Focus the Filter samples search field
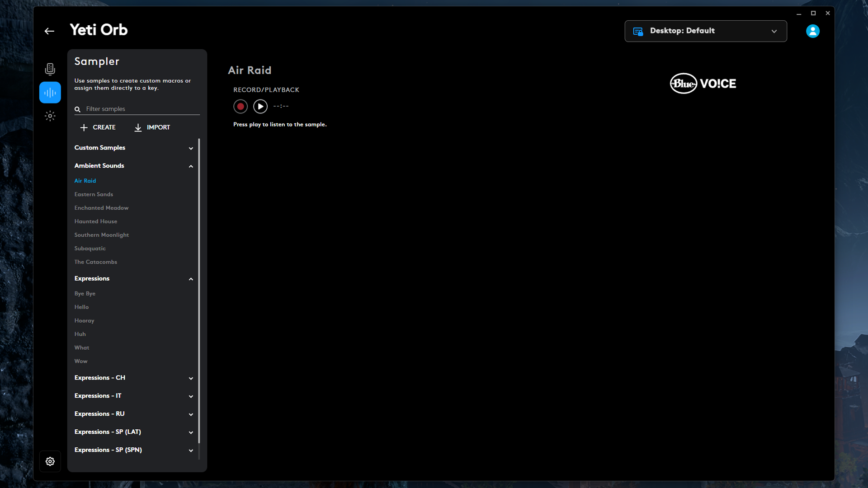 point(137,109)
